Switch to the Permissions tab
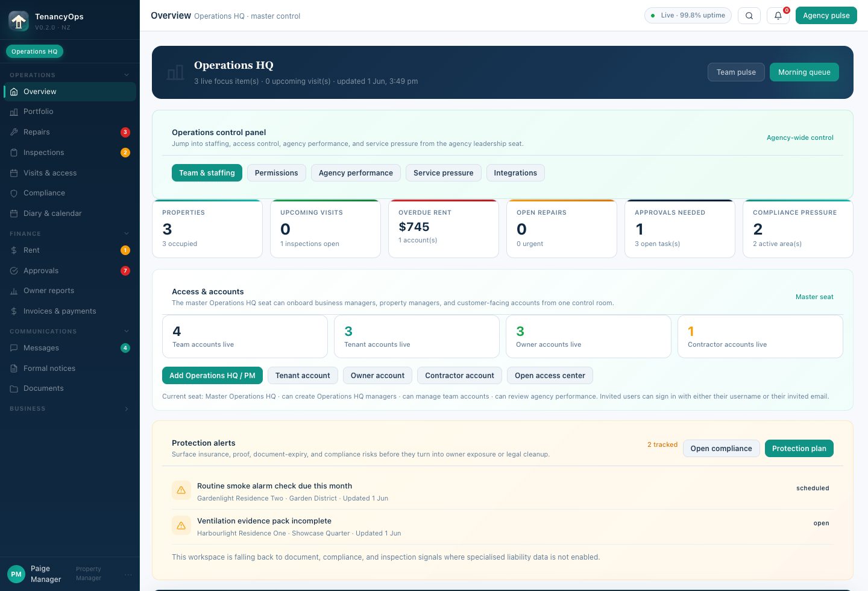This screenshot has height=591, width=868. (277, 173)
